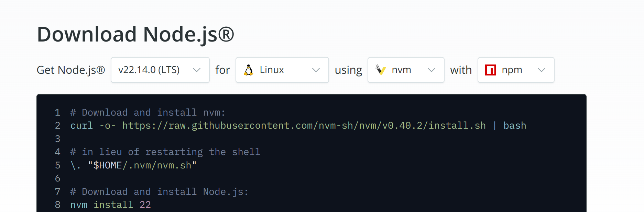The height and width of the screenshot is (212, 644).
Task: Expand the version dropdown chevron
Action: pyautogui.click(x=197, y=70)
